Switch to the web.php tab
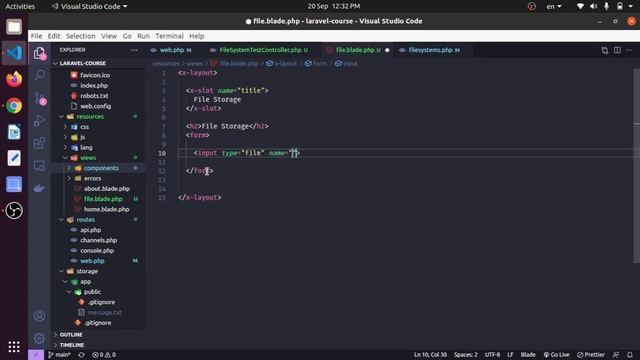The image size is (640, 360). pos(171,50)
